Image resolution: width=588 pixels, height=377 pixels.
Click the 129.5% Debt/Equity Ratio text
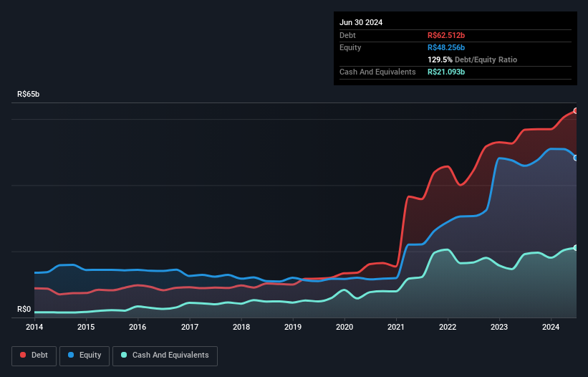tap(472, 59)
